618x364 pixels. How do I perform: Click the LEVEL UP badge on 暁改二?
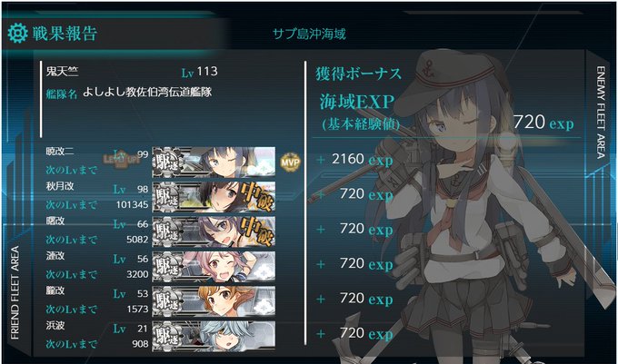(122, 159)
